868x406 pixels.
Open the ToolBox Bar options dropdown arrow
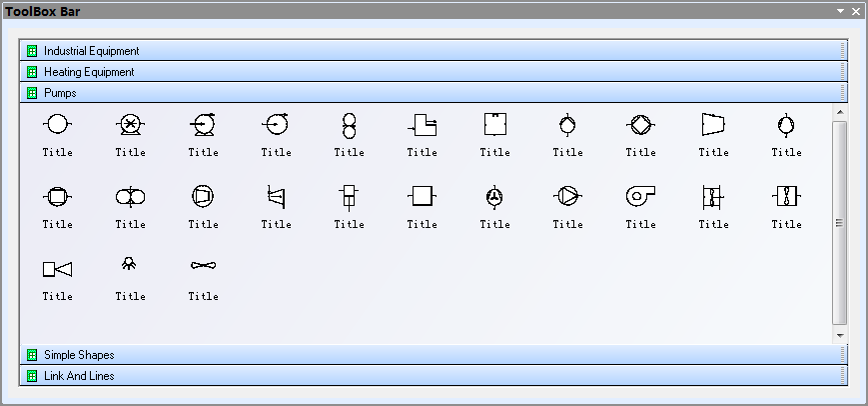[840, 11]
